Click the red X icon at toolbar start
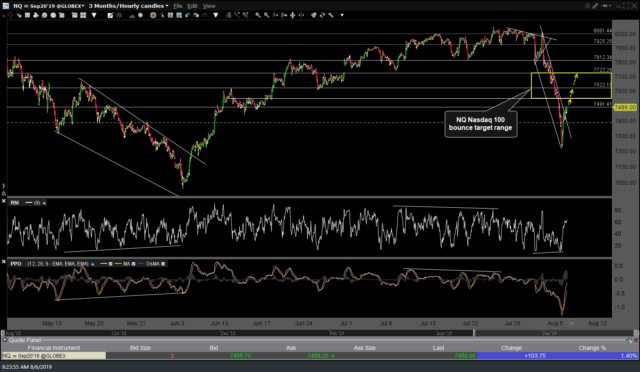Screen dimensions: 640x372 [4, 15]
